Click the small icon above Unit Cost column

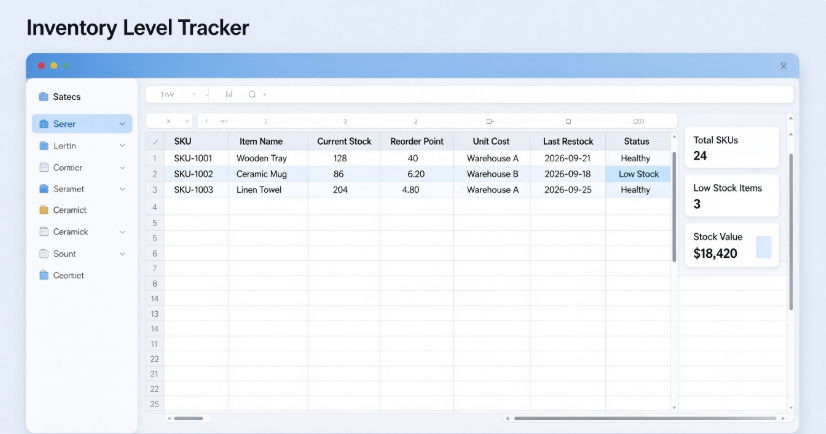click(x=490, y=121)
